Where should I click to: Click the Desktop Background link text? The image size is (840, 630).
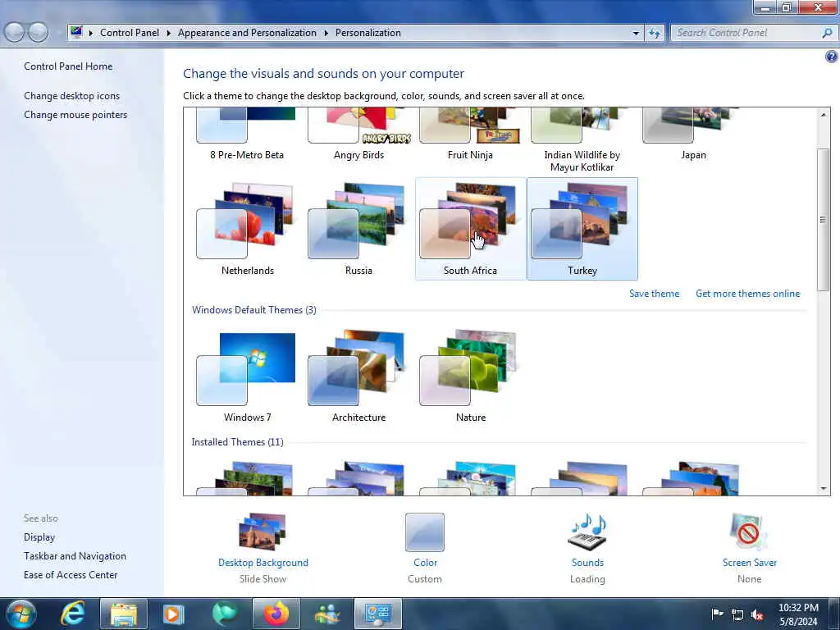(263, 563)
